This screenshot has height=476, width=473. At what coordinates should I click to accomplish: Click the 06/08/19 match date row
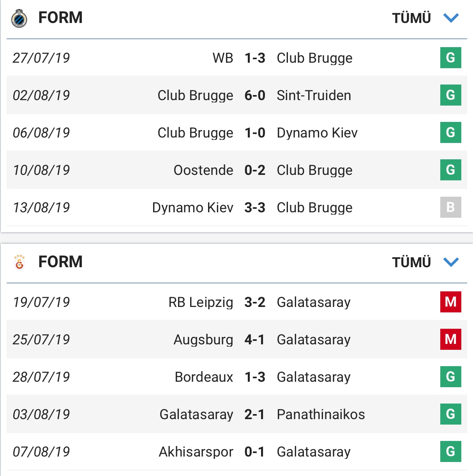tap(41, 133)
